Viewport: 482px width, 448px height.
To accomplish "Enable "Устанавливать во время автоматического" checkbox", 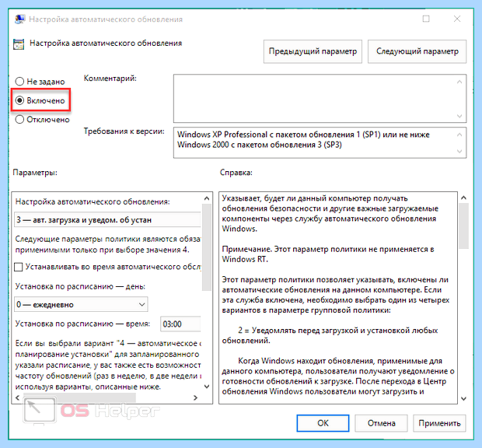I will [x=19, y=267].
